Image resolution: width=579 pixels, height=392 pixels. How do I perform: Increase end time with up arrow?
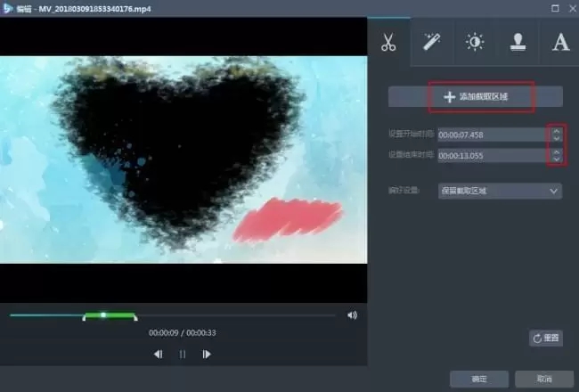click(557, 151)
